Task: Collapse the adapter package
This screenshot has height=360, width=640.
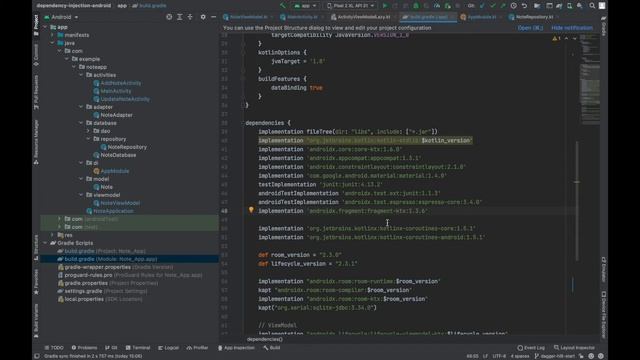Action: tap(81, 107)
